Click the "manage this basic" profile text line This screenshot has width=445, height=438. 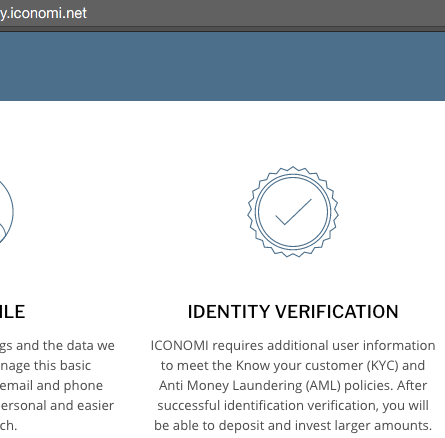point(45,366)
